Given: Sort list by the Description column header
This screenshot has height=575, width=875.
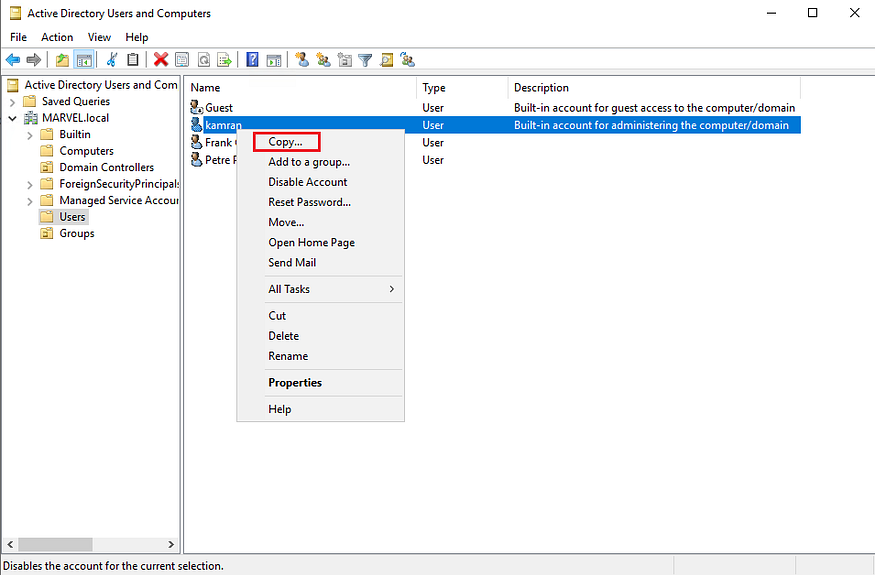Looking at the screenshot, I should [x=541, y=88].
